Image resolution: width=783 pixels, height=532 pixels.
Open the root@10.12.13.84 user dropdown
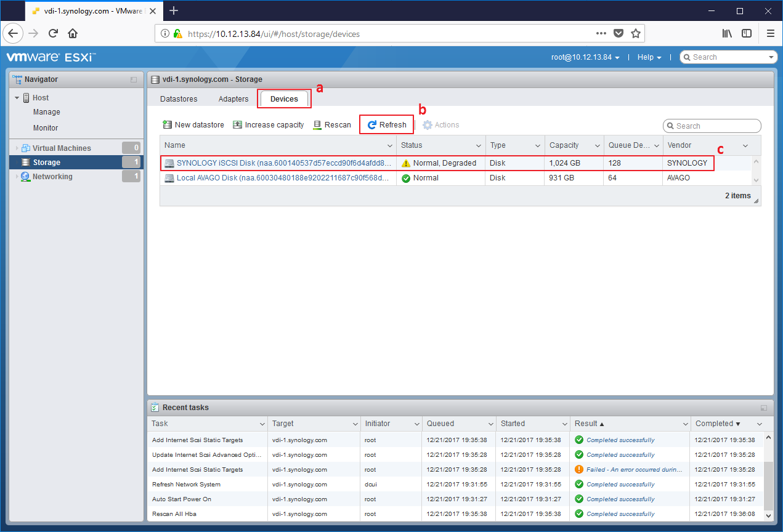click(x=585, y=57)
